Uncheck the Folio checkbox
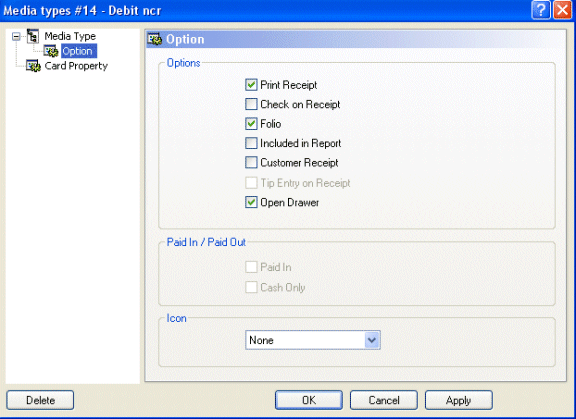Image resolution: width=576 pixels, height=419 pixels. (251, 124)
